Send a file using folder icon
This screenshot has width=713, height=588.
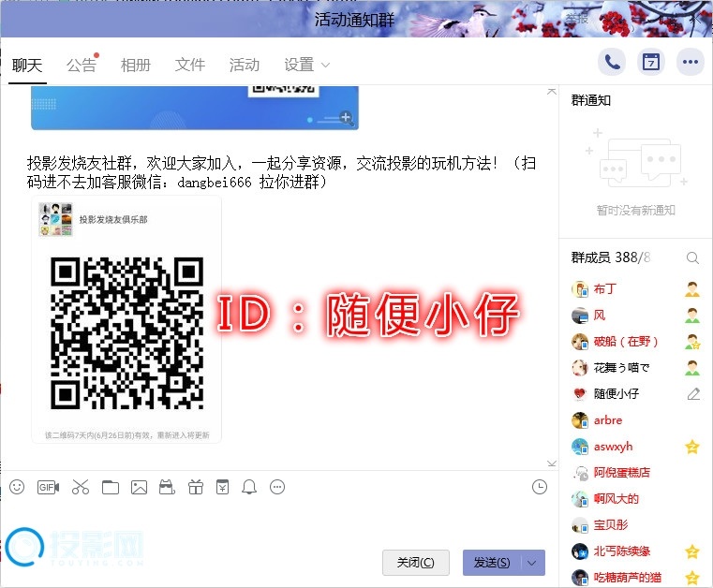[111, 487]
